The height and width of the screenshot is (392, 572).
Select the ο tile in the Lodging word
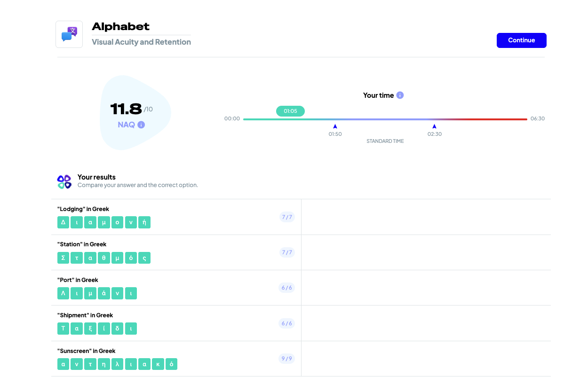click(118, 222)
